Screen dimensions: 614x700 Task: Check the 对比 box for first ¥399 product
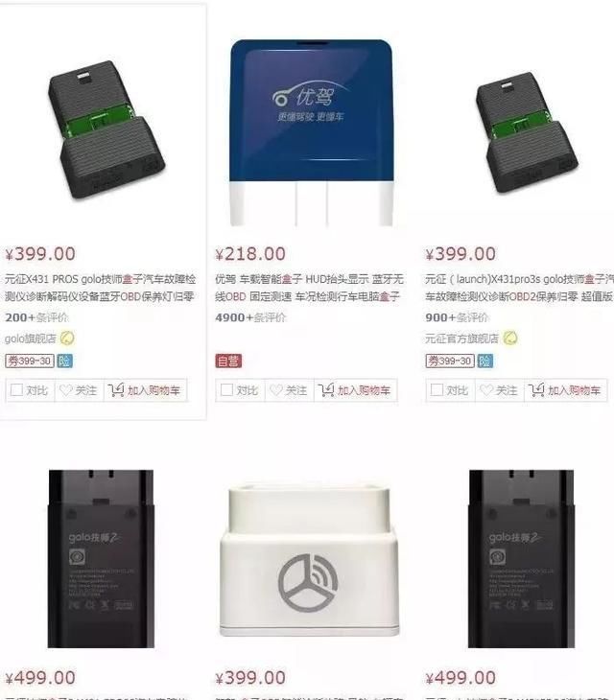tap(17, 390)
